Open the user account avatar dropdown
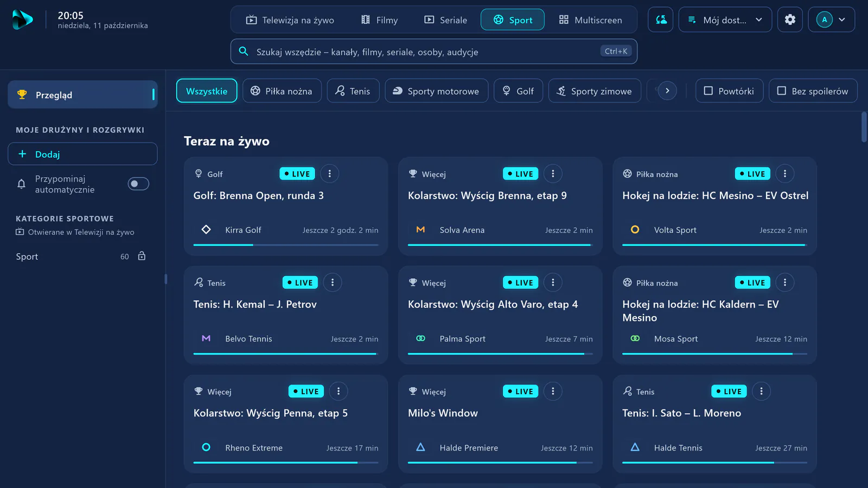The image size is (868, 488). click(832, 20)
